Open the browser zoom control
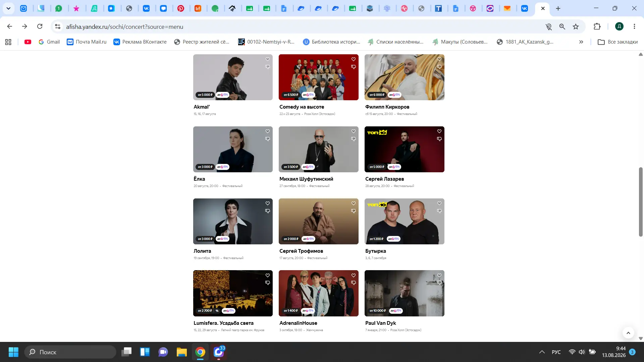The width and height of the screenshot is (644, 362). pos(562,26)
